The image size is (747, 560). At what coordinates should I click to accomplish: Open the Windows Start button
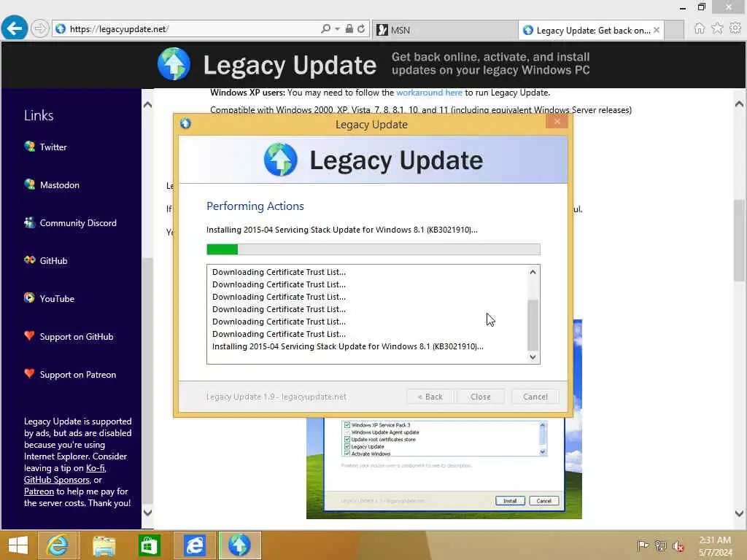click(x=18, y=545)
